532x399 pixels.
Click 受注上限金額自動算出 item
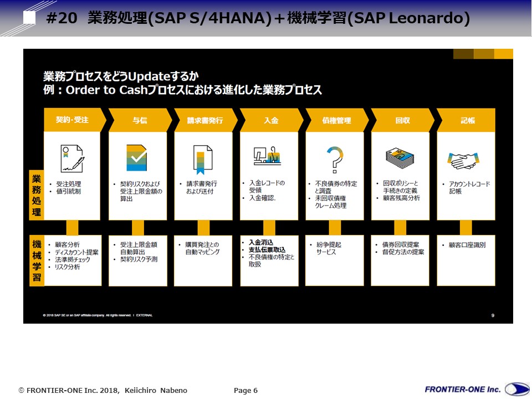pos(139,248)
